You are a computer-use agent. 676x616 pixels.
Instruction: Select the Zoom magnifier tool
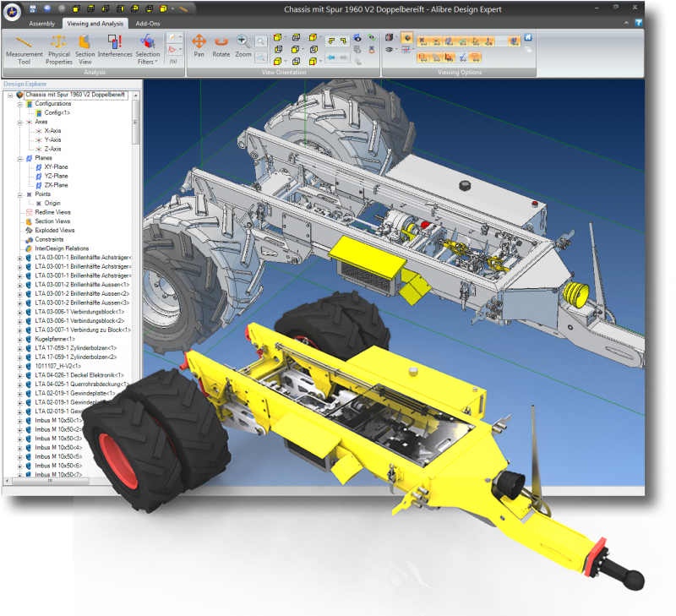pyautogui.click(x=243, y=46)
